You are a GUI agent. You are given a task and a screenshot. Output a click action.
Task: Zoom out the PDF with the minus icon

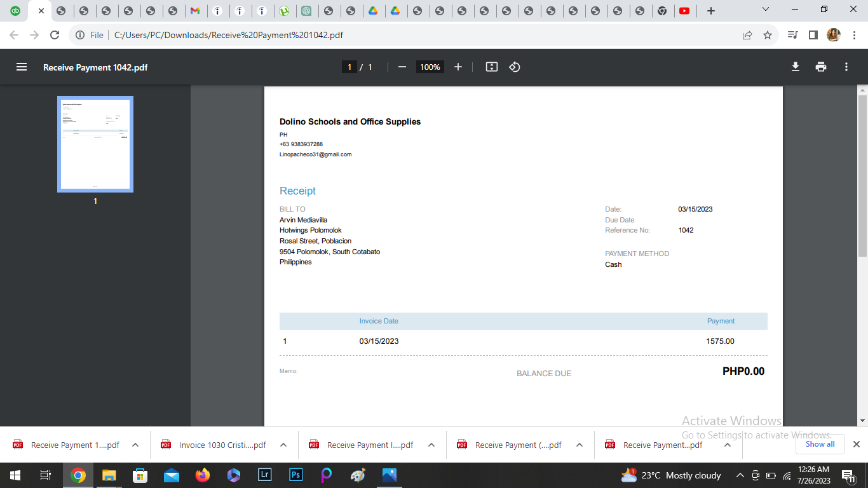[402, 67]
